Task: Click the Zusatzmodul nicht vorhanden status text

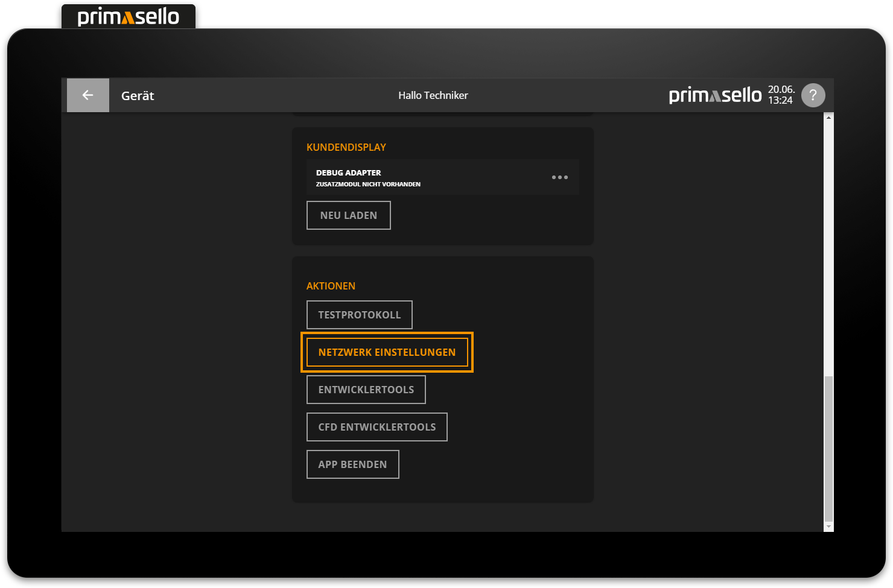Action: 367,184
